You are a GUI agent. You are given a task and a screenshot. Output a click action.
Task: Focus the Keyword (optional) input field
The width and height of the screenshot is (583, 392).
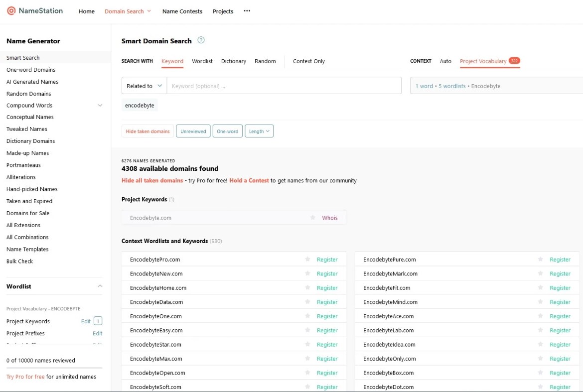coord(284,86)
